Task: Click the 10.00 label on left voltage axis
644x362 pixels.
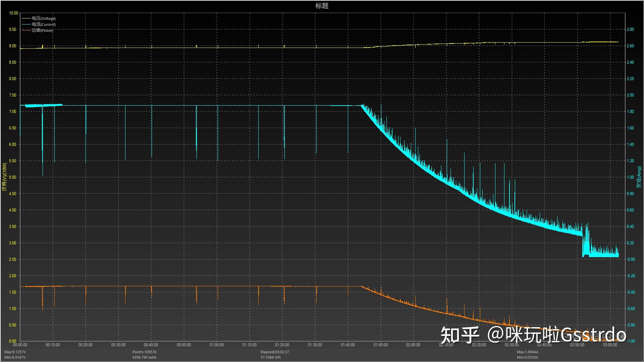Action: pyautogui.click(x=13, y=13)
